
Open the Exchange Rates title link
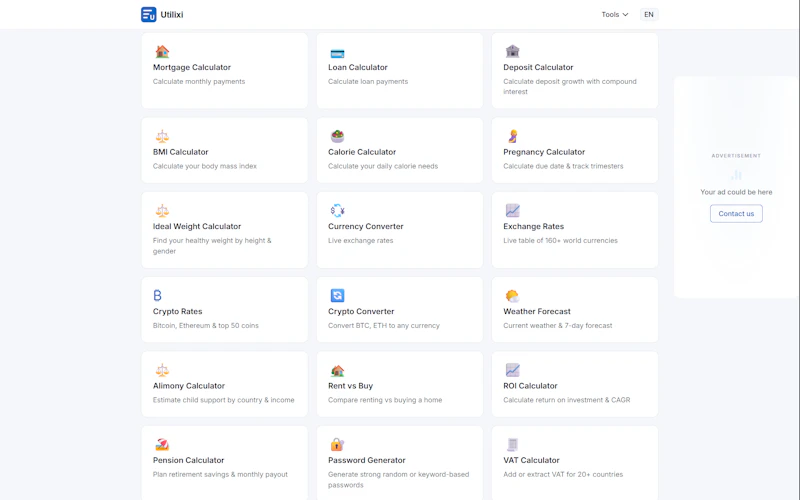pyautogui.click(x=534, y=227)
